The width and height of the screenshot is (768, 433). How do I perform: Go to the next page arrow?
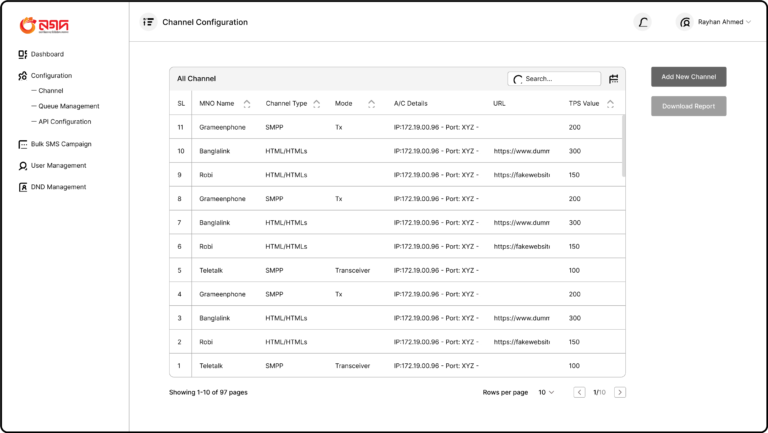coord(620,392)
